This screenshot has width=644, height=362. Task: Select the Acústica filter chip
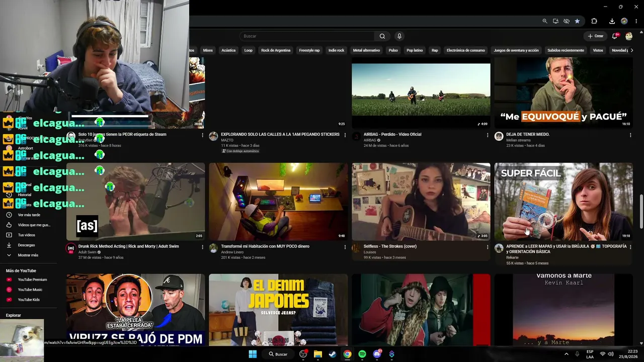228,50
